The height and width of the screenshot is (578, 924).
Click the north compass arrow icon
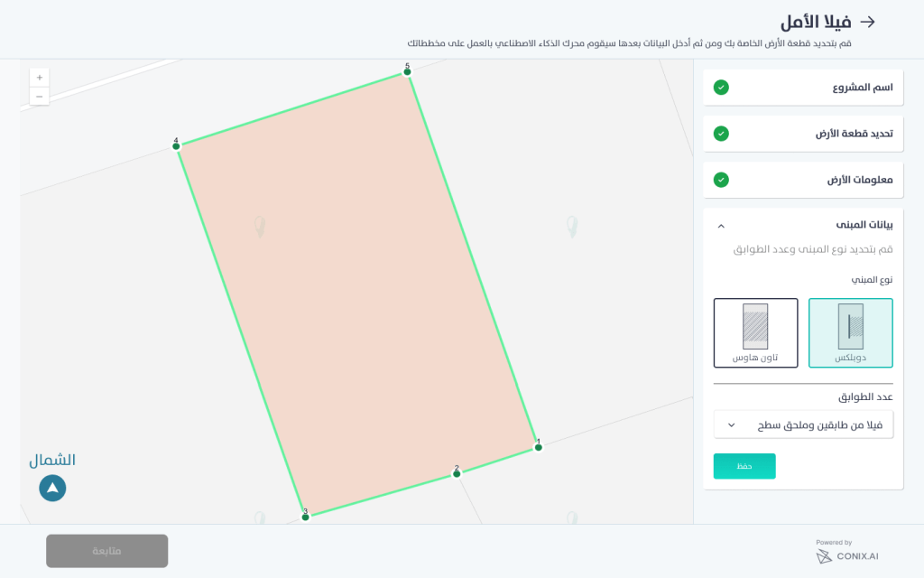pyautogui.click(x=52, y=488)
